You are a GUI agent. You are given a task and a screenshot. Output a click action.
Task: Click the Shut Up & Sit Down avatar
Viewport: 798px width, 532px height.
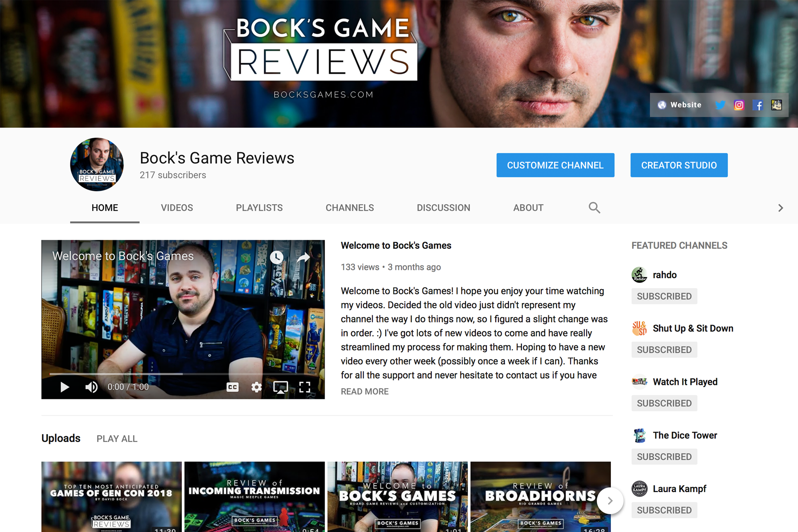click(x=639, y=329)
